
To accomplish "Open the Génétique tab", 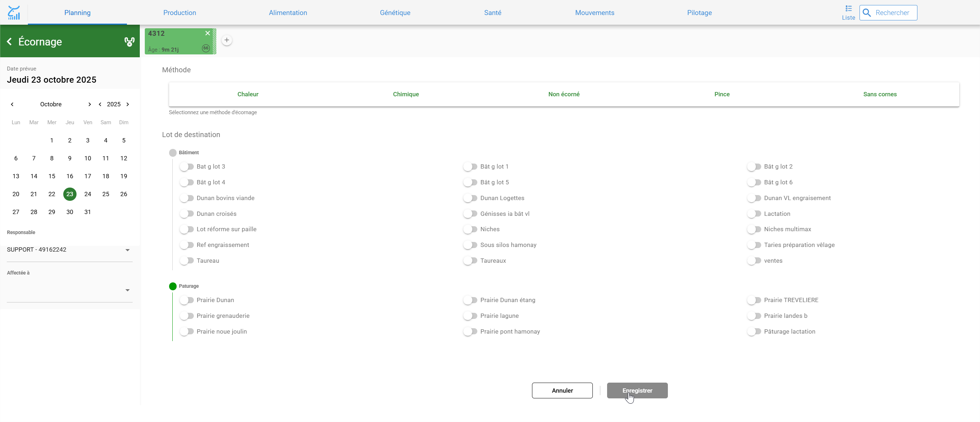I will pos(395,13).
